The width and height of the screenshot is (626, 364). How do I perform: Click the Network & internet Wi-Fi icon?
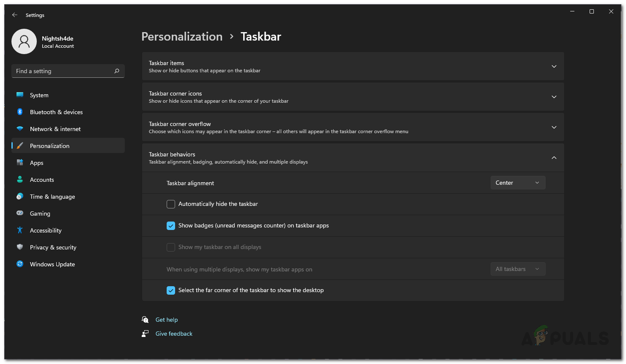pos(20,129)
